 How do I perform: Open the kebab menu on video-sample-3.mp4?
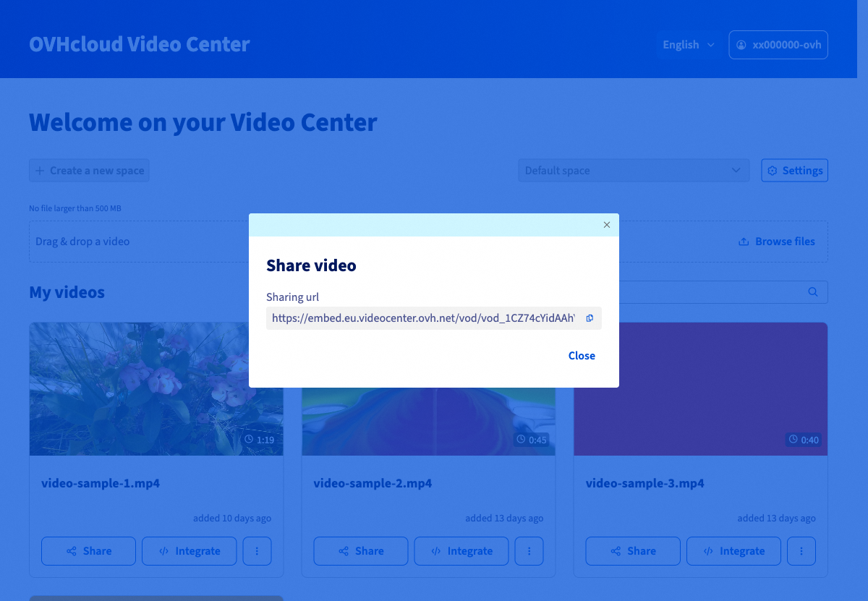point(801,550)
